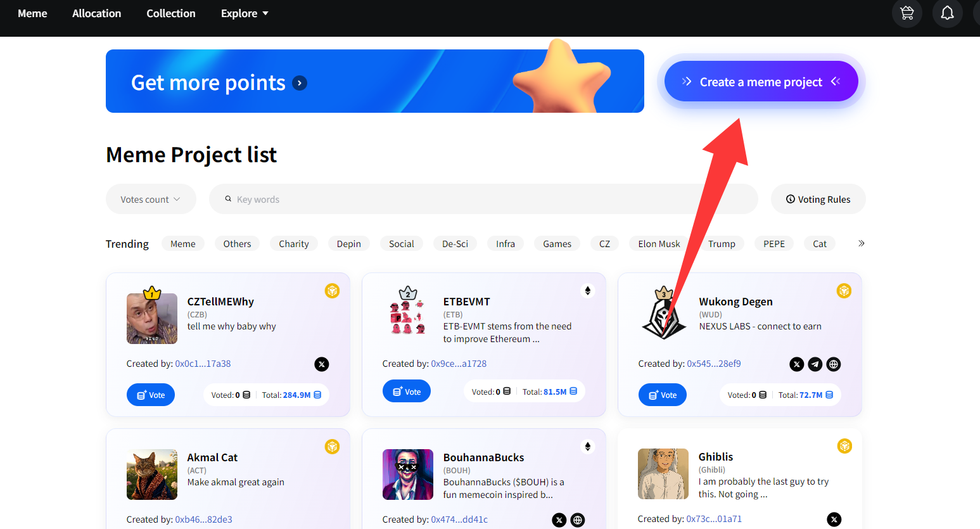Viewport: 980px width, 529px height.
Task: Open Wukong Degen's X (Twitter) icon
Action: [x=797, y=364]
